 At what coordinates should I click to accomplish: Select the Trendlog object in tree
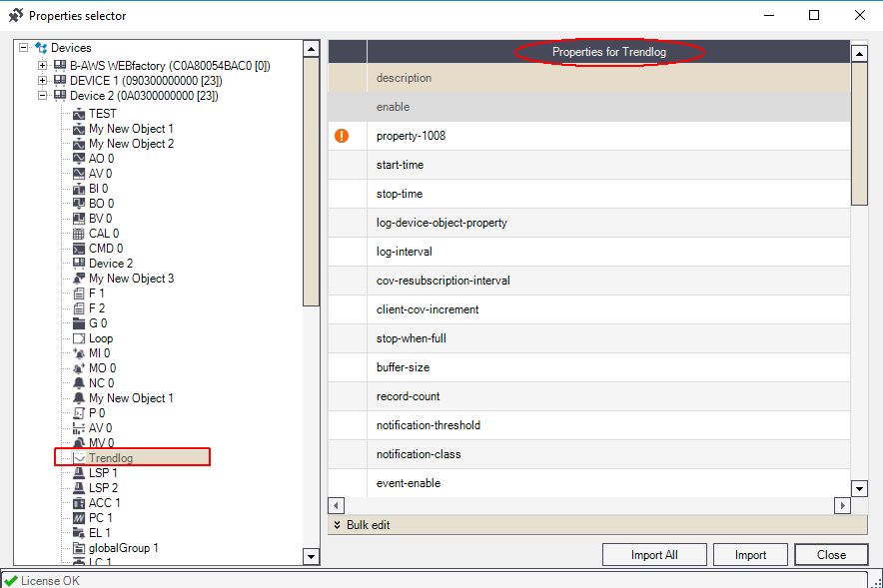[110, 458]
